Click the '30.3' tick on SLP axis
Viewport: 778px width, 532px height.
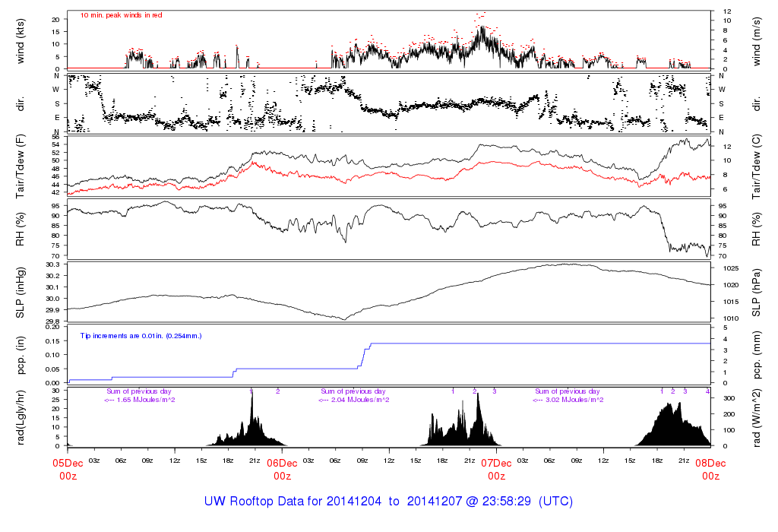coord(53,264)
